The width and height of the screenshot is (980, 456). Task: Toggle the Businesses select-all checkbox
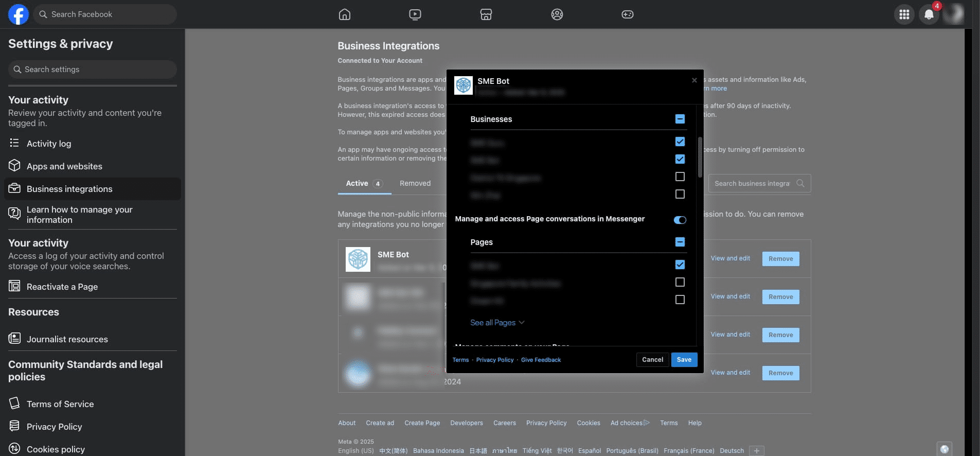pyautogui.click(x=680, y=119)
